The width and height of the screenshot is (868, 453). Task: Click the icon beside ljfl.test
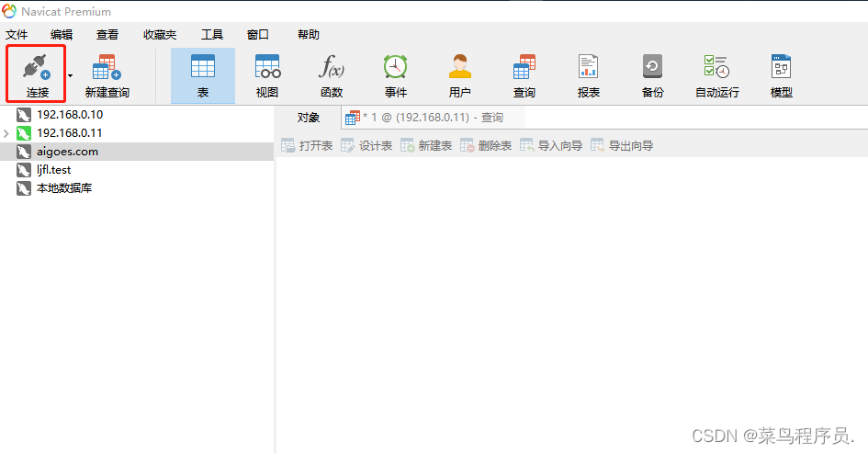(x=23, y=170)
